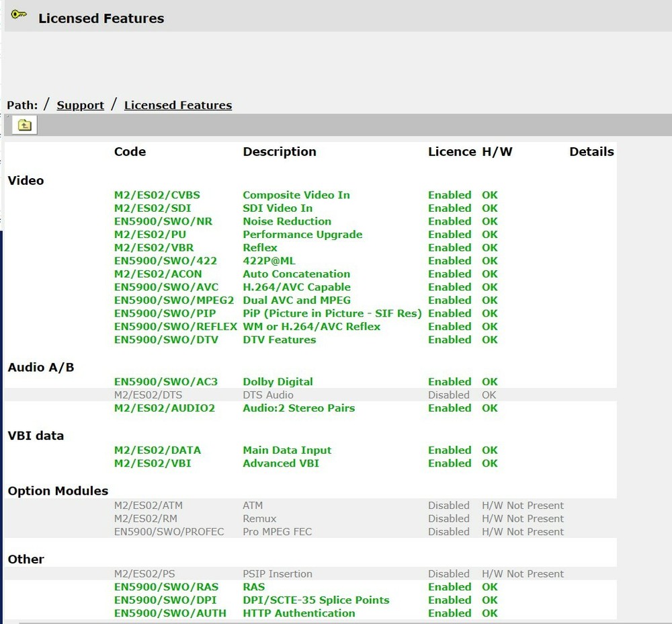
Task: Click the M2/ES02/ATM code entry
Action: tap(149, 506)
